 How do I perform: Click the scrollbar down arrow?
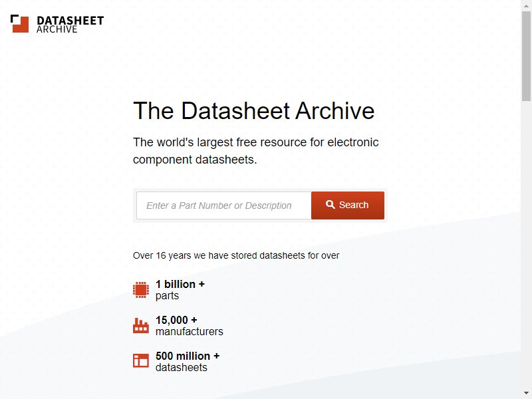(x=526, y=393)
